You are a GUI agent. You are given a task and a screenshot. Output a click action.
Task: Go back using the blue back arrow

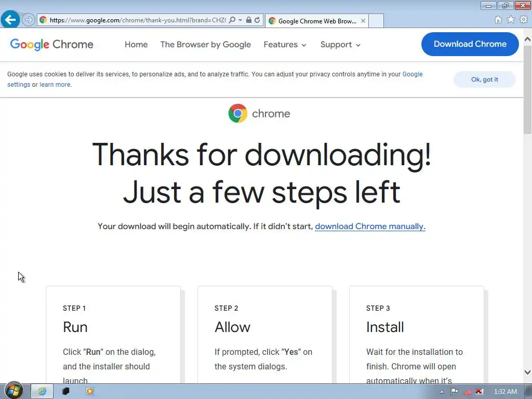coord(10,20)
